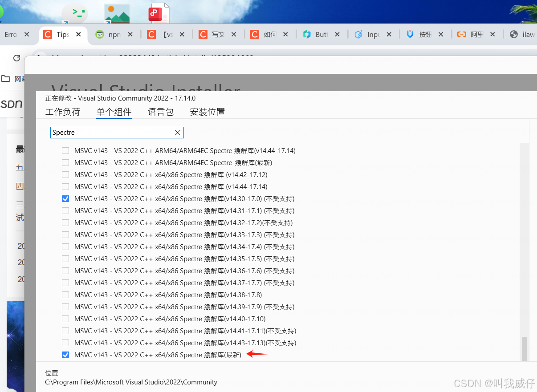Check x64/x86 Spectre 缓解库(v14.38-17.8) box

(65, 295)
